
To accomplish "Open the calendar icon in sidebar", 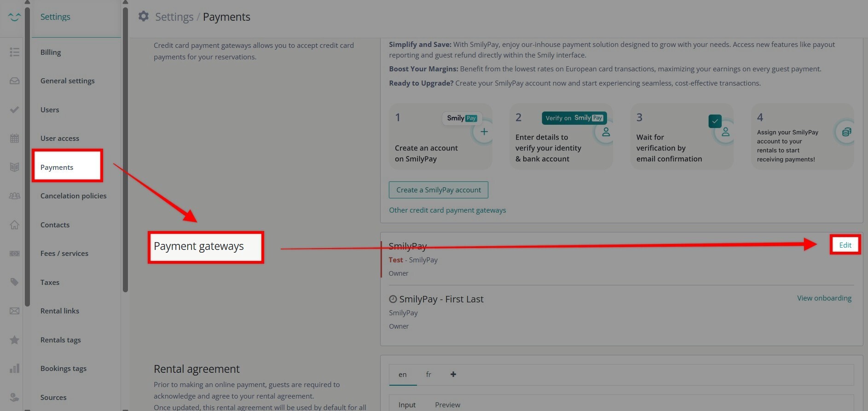I will pos(14,138).
